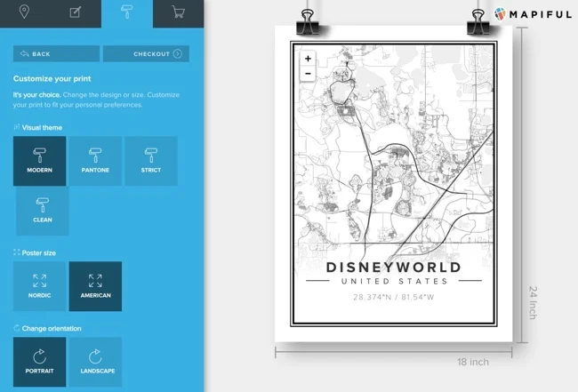The image size is (578, 392).
Task: Click the 18 inch width label
Action: click(473, 362)
